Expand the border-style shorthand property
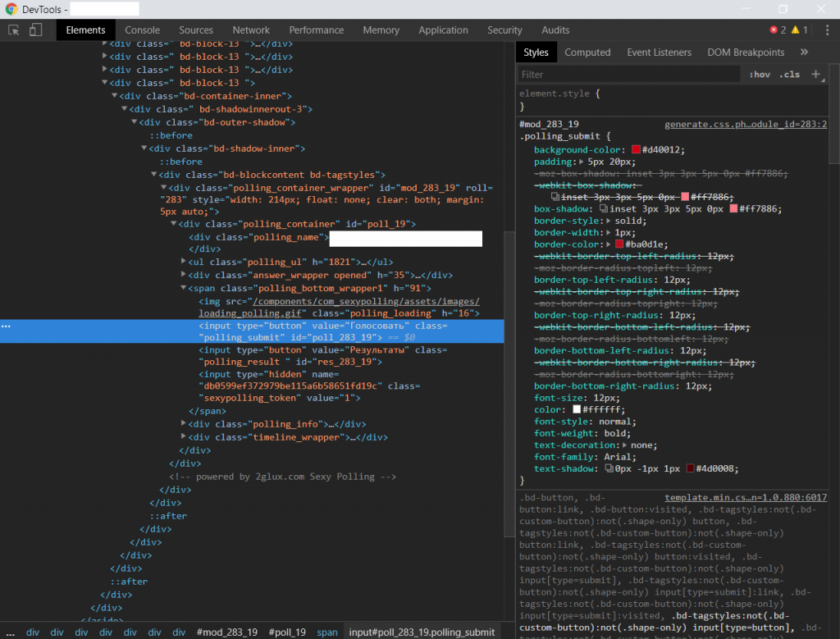 [x=608, y=221]
